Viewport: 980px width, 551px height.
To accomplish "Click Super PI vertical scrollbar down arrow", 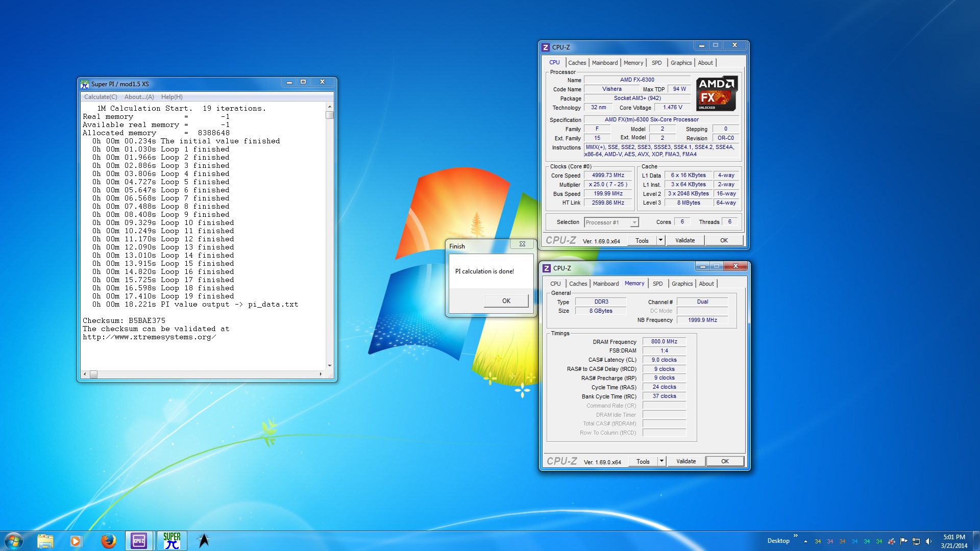I will (330, 366).
